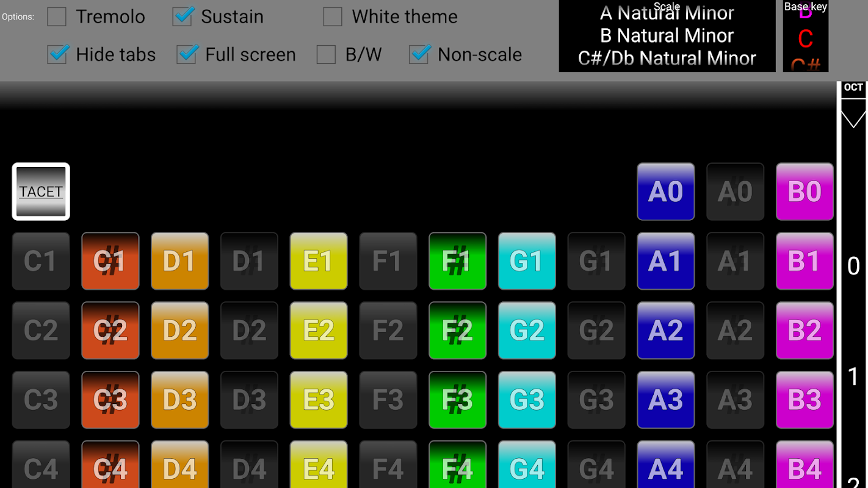Play the magenta B0 pad
The height and width of the screenshot is (488, 868).
(x=805, y=192)
